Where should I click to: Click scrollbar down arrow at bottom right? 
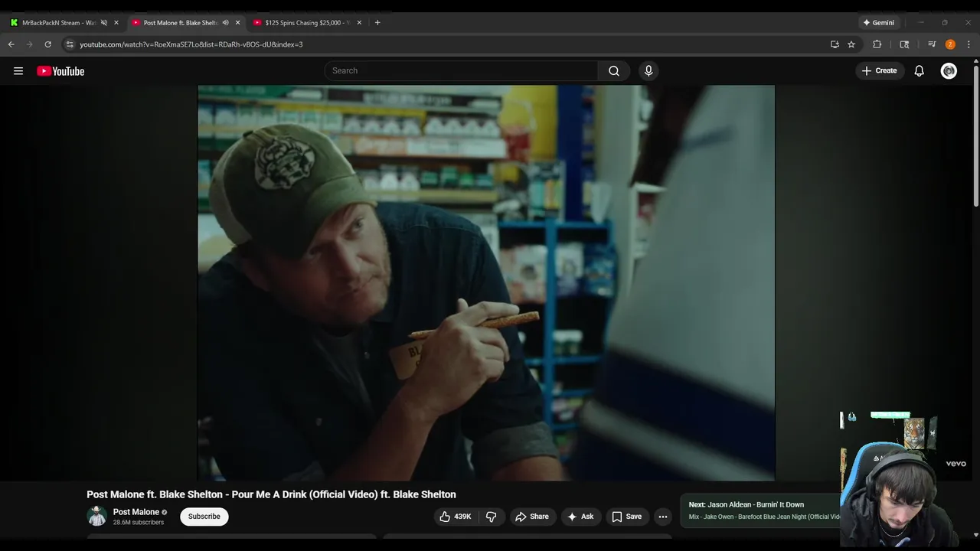click(975, 534)
